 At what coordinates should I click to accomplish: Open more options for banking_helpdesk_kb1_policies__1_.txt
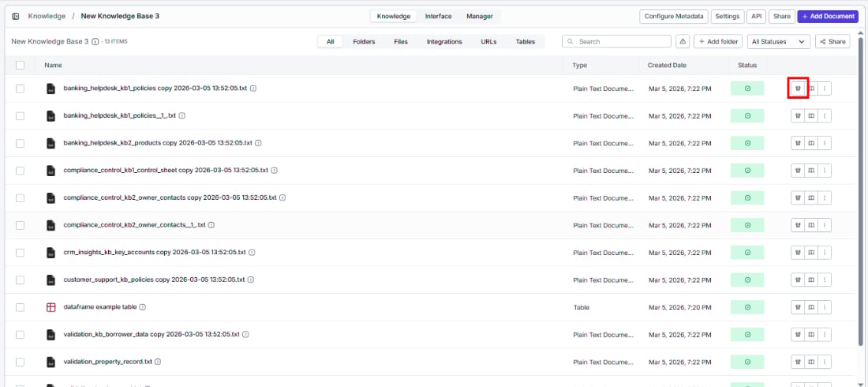pyautogui.click(x=825, y=116)
